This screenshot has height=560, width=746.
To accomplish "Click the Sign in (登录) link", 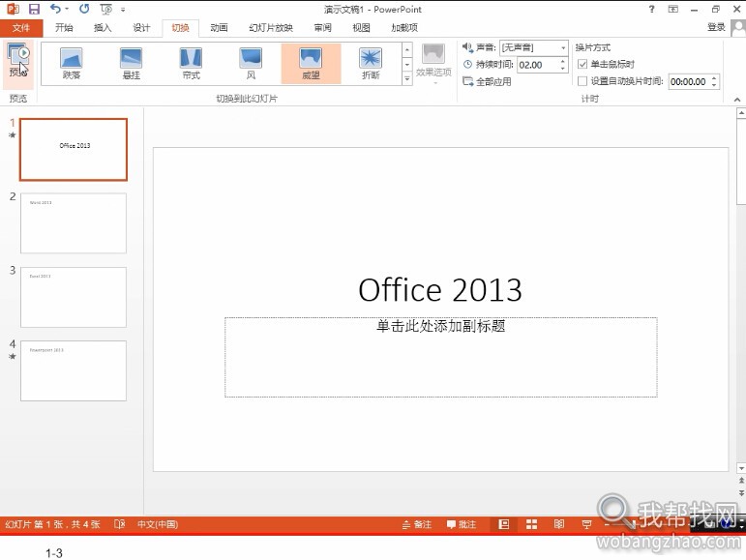I will [x=716, y=27].
